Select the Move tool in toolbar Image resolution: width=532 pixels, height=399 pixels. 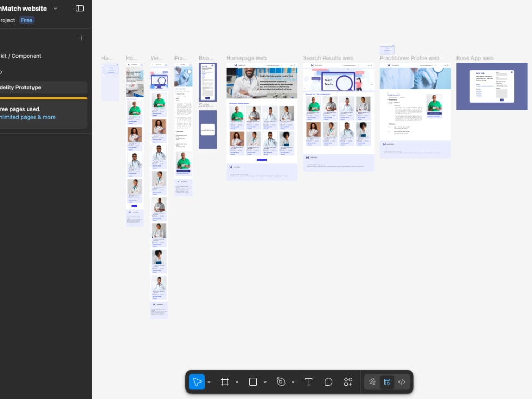pyautogui.click(x=197, y=381)
